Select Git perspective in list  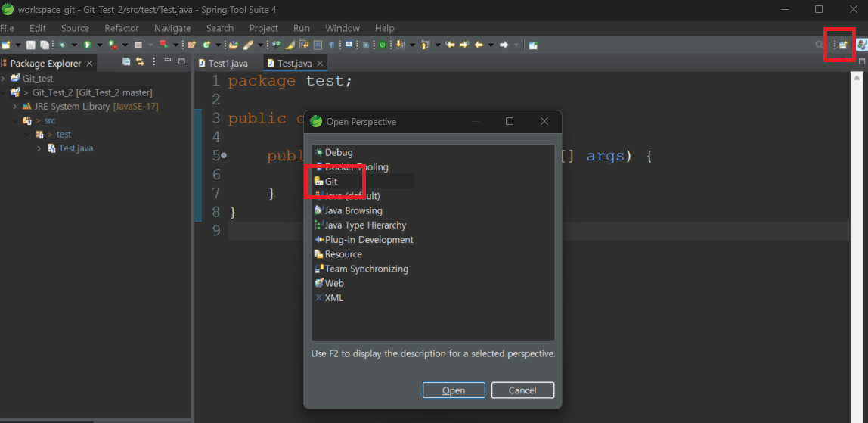pyautogui.click(x=326, y=181)
